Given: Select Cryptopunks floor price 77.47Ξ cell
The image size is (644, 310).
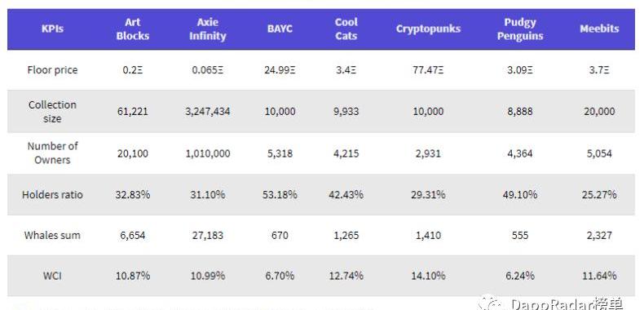Looking at the screenshot, I should [x=428, y=70].
